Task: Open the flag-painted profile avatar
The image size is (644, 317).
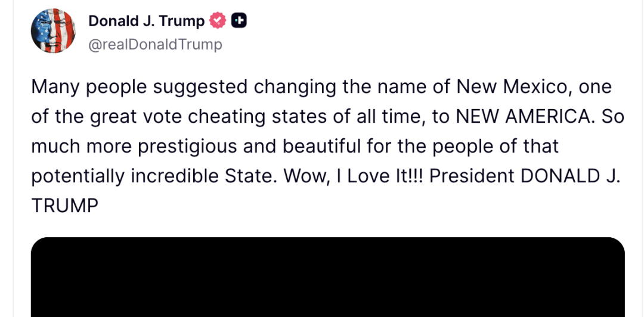Action: 54,31
